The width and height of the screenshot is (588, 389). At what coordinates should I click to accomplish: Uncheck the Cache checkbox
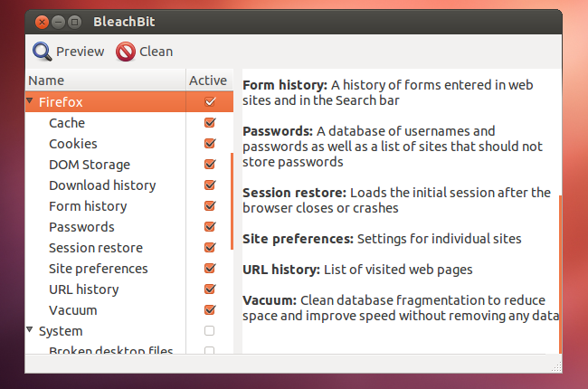point(210,123)
